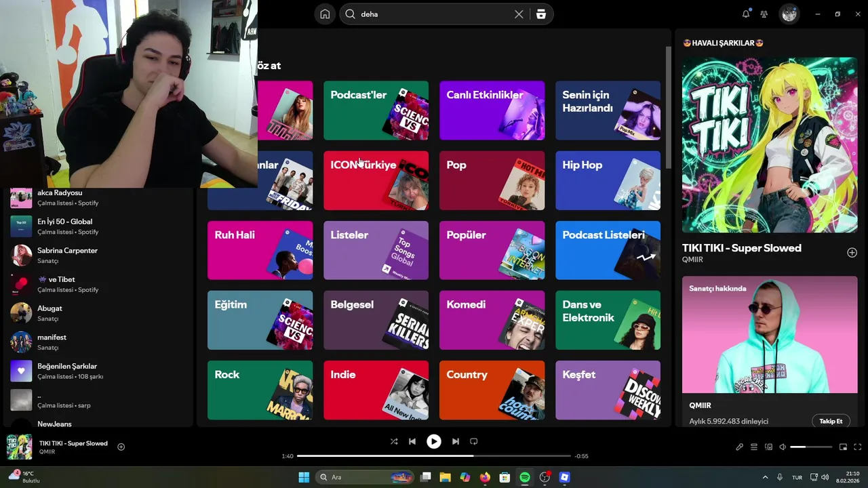Open Sabrina Carpenter in library
Screen dimensions: 868x488
coord(98,256)
